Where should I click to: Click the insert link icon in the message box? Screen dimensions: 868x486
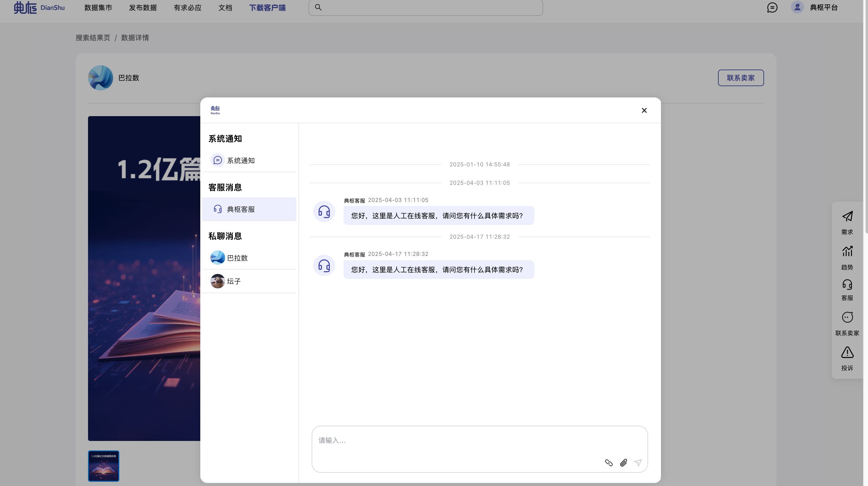[x=609, y=463]
